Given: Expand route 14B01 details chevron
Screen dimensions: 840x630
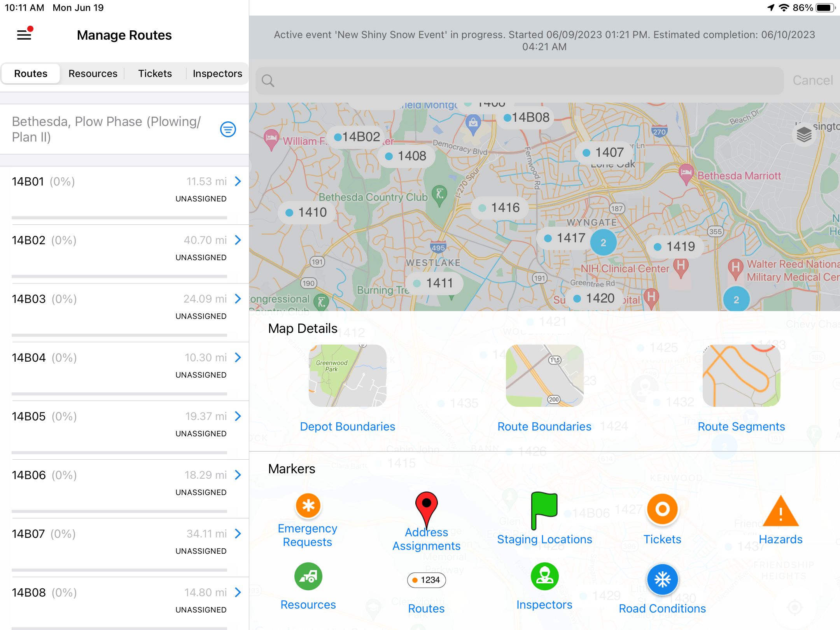Looking at the screenshot, I should click(238, 181).
